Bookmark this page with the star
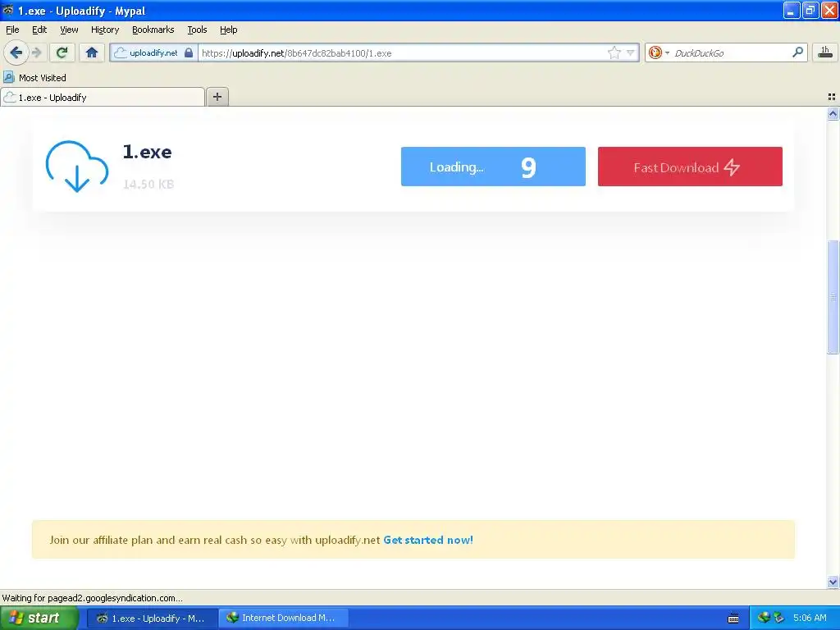The height and width of the screenshot is (630, 840). (614, 52)
